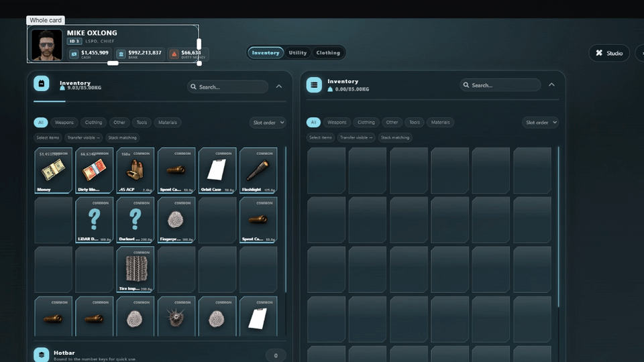Switch to the Inventory tab
Viewport: 644px width, 362px height.
266,53
